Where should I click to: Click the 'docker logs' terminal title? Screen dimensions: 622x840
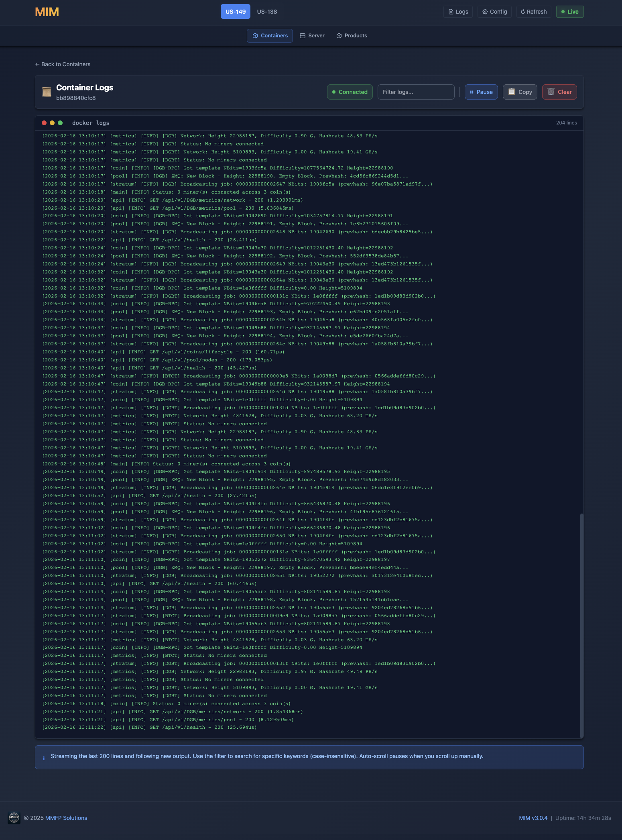(91, 123)
